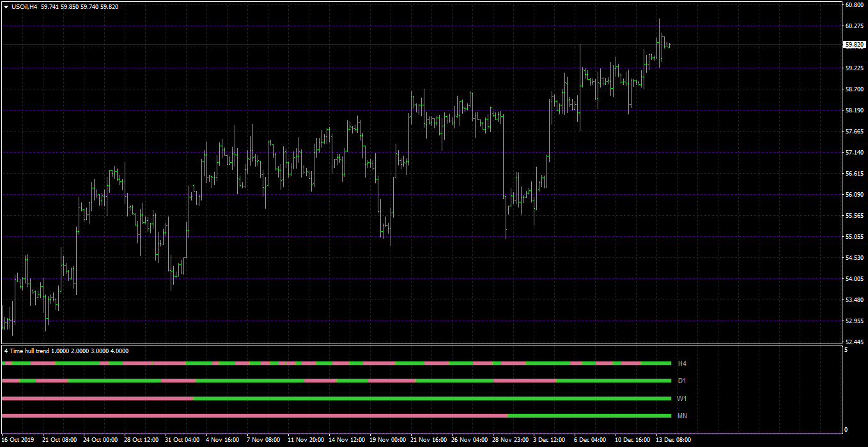Click indicator scale value 5 on right
Screen dimensions: 868x447
click(846, 350)
